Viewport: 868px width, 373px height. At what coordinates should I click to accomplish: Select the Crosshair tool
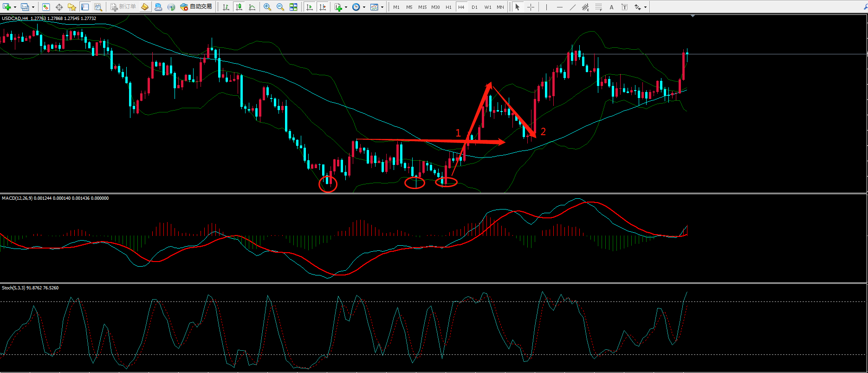(531, 7)
